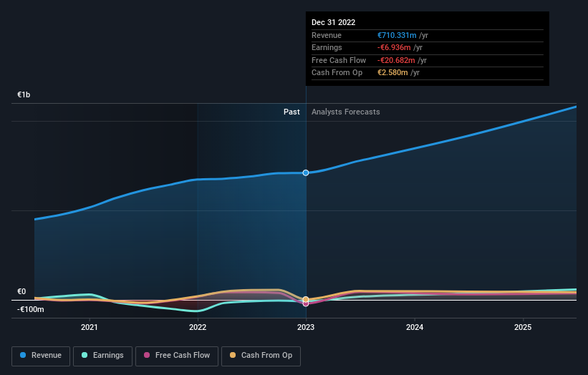588x375 pixels.
Task: Toggle the Earnings legend series
Action: coord(102,356)
